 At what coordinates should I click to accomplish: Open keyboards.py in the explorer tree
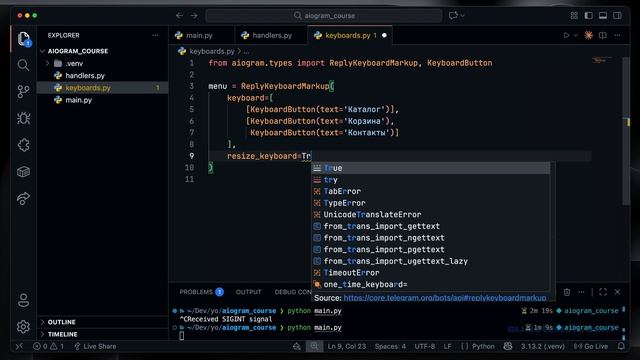point(88,88)
